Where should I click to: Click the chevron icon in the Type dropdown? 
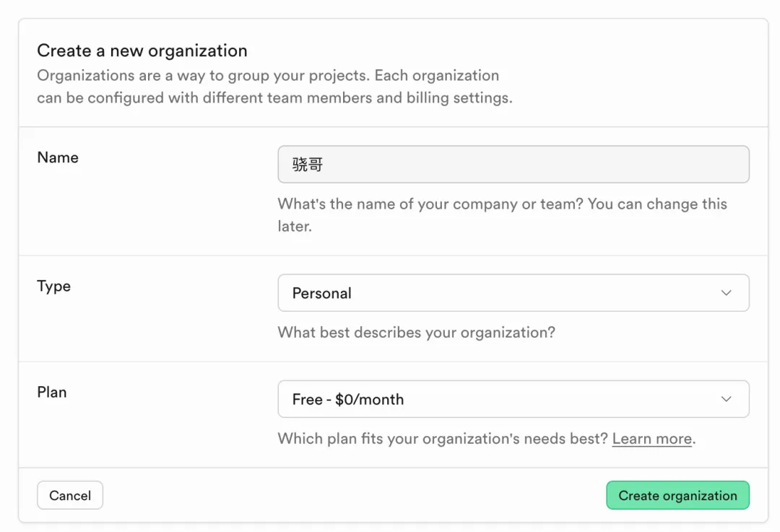726,293
